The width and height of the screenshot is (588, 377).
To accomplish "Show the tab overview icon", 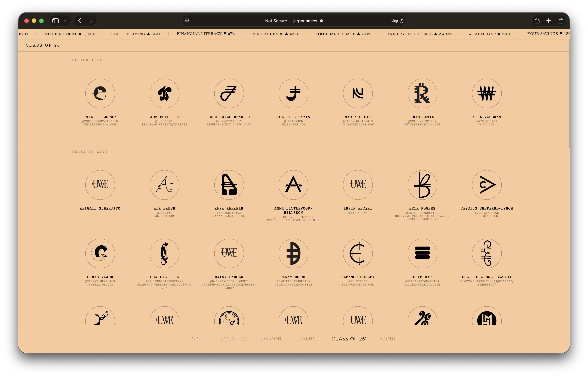I will tap(560, 21).
